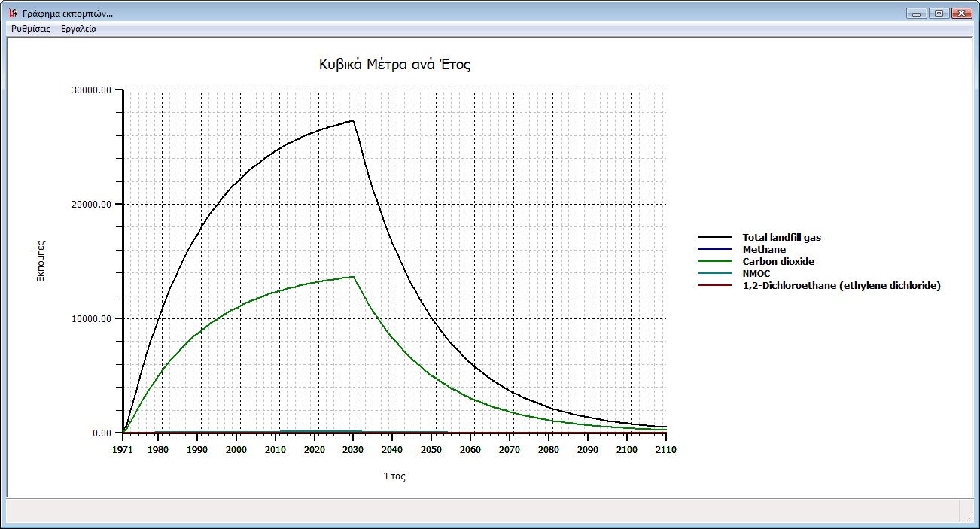The image size is (980, 529).
Task: Click the blue Methane legend line
Action: click(714, 250)
